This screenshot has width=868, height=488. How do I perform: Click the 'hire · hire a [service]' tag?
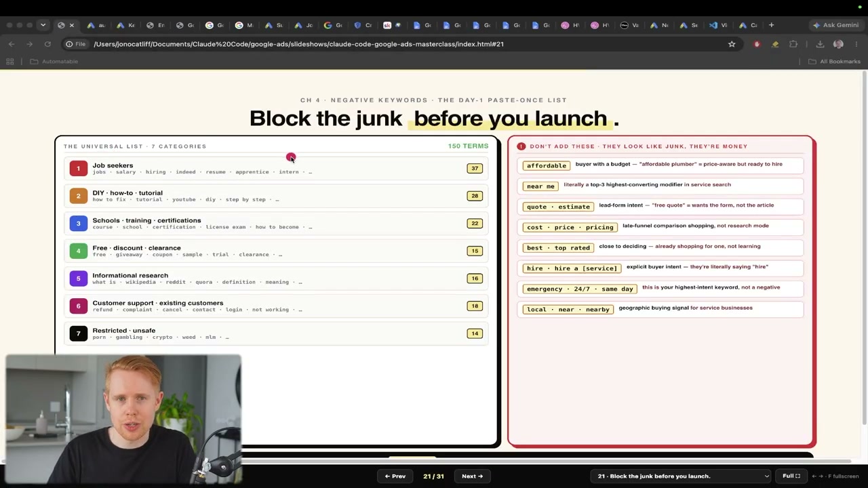tap(572, 268)
